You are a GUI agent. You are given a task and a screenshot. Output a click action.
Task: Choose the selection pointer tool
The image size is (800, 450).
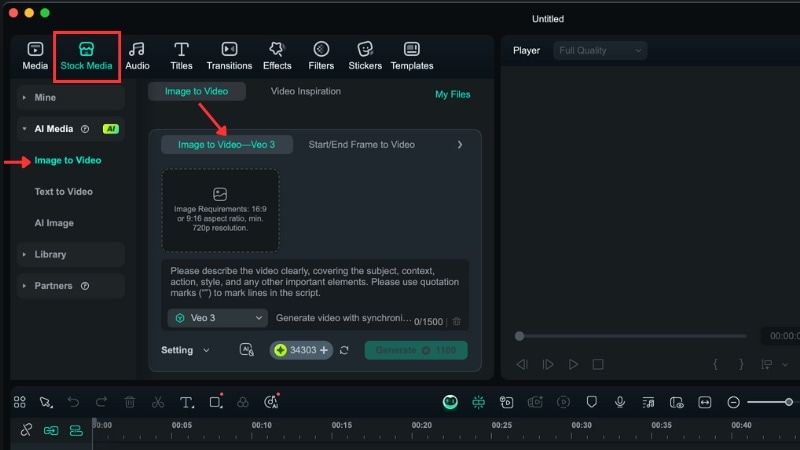46,402
